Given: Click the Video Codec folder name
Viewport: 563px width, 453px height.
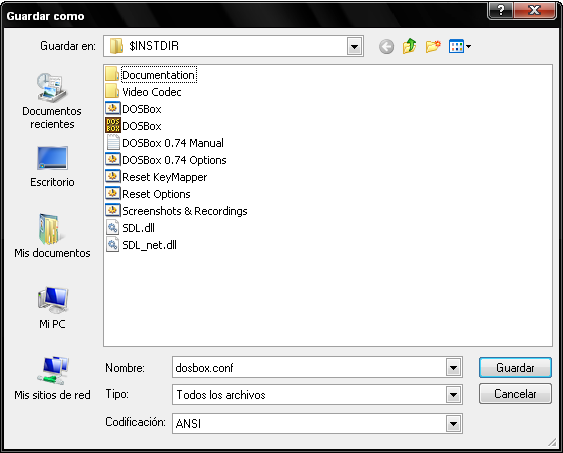Looking at the screenshot, I should pyautogui.click(x=152, y=92).
